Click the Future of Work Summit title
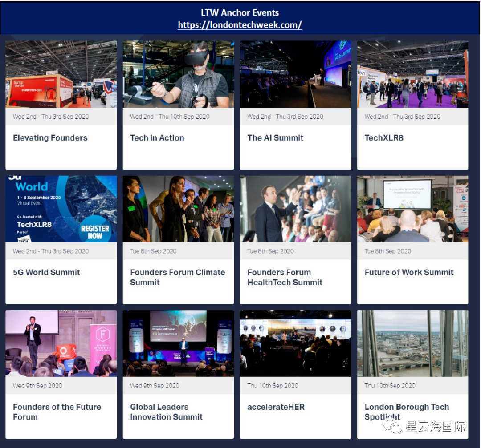Screen dimensions: 481x448 point(409,272)
